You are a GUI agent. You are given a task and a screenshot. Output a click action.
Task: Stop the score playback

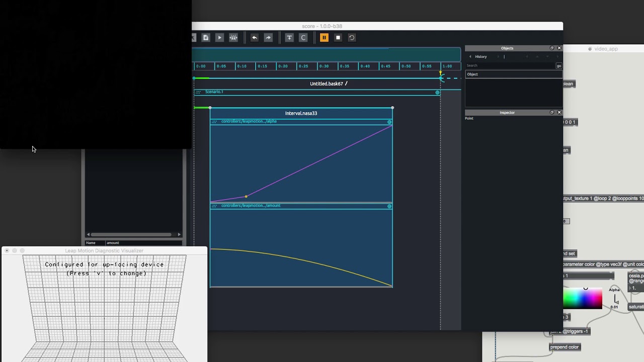coord(338,38)
